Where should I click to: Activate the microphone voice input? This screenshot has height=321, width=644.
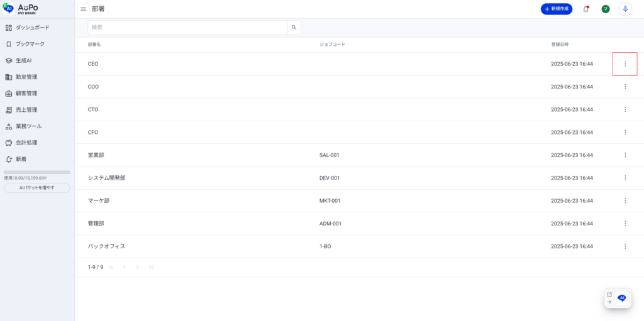click(625, 9)
